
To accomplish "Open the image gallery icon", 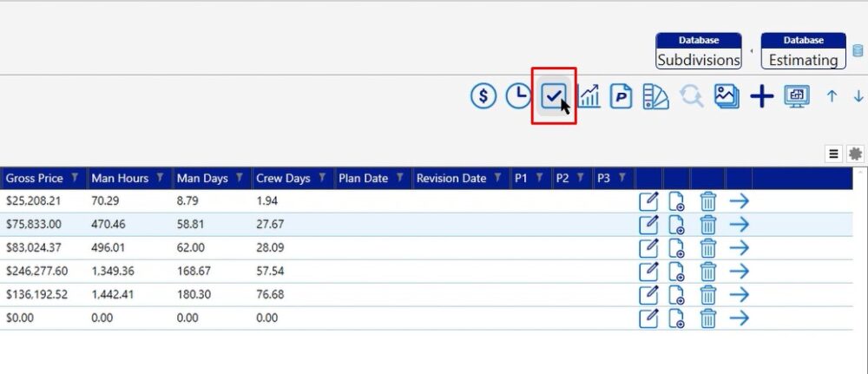I will click(727, 96).
